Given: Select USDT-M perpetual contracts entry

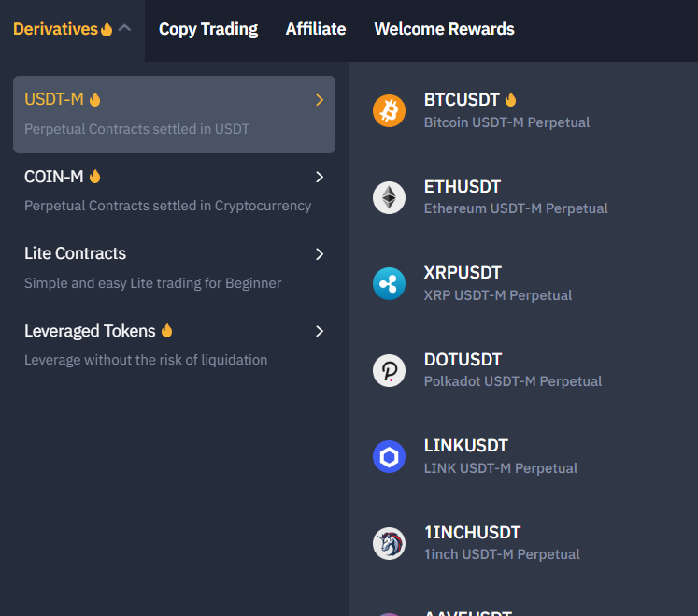Looking at the screenshot, I should (x=174, y=114).
